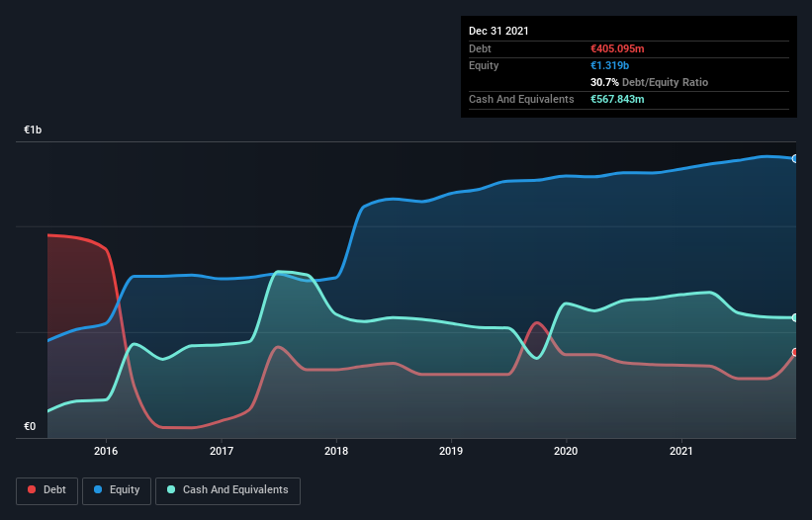Click the €405.095m debt value
Screen dimensions: 812x520
[617, 48]
